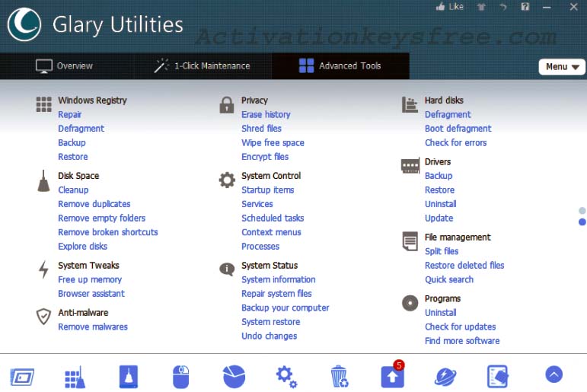The height and width of the screenshot is (392, 587).
Task: Open Shred files link
Action: coord(261,129)
